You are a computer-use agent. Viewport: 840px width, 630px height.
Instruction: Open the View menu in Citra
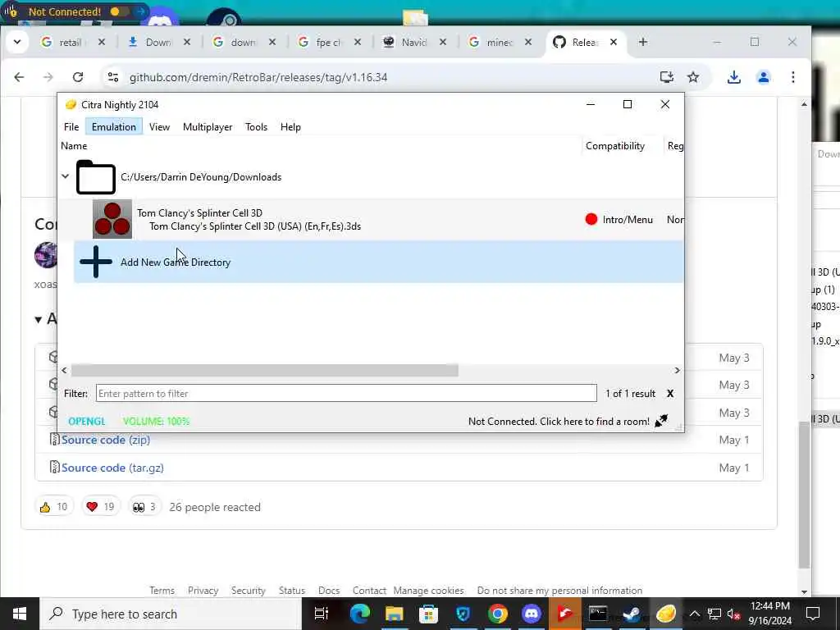[x=159, y=127]
